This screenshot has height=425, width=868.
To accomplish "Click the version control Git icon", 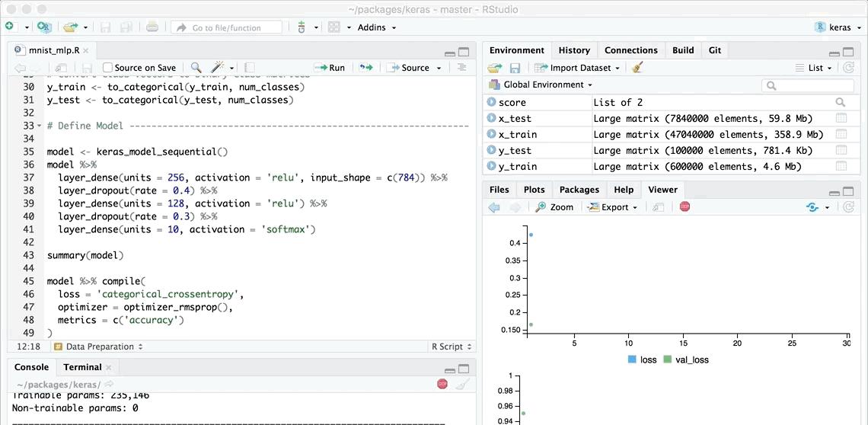I will point(302,27).
